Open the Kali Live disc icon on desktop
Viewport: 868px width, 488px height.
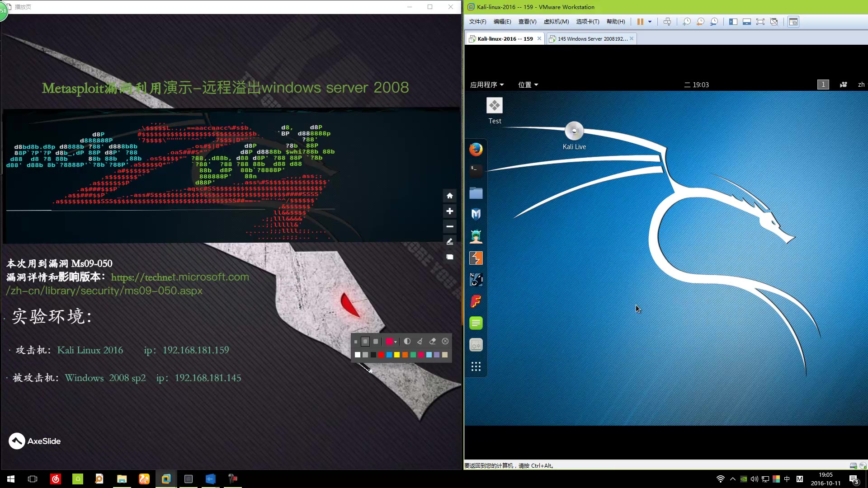[x=574, y=135]
